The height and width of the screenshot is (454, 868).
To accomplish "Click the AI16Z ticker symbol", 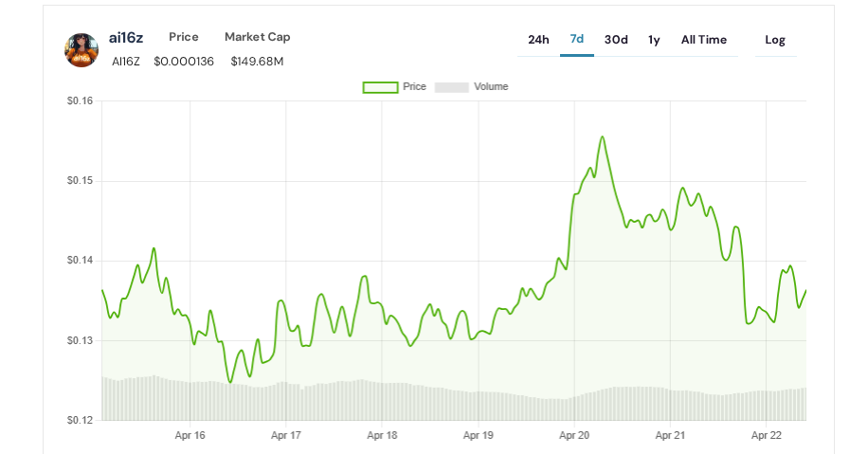I will point(126,62).
